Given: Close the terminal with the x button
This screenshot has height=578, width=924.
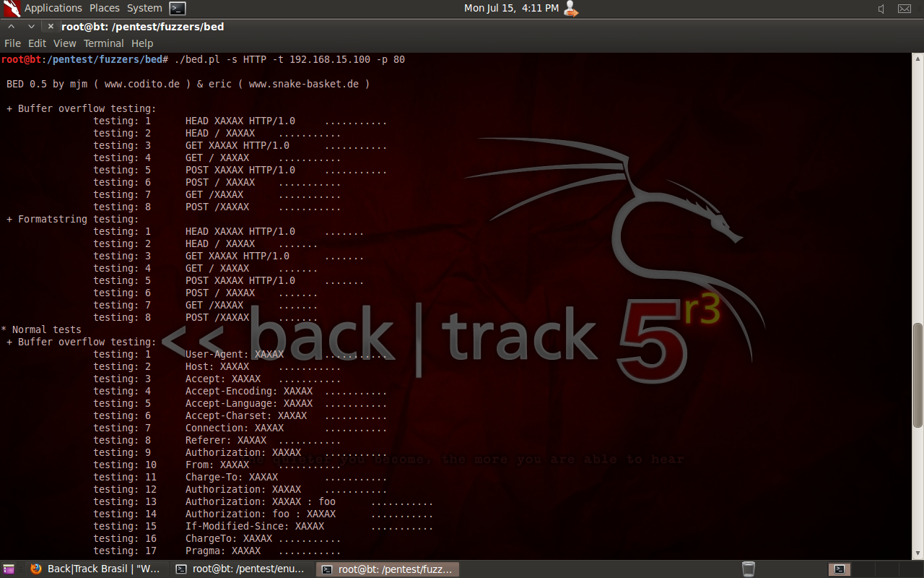Looking at the screenshot, I should (51, 27).
